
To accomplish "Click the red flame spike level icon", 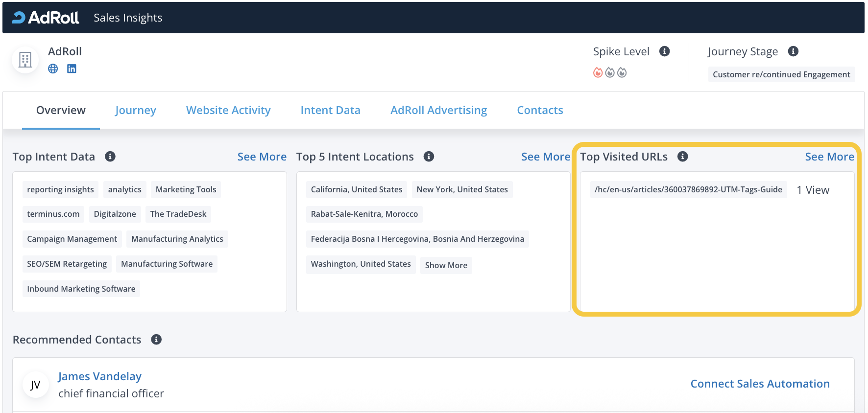I will point(598,73).
